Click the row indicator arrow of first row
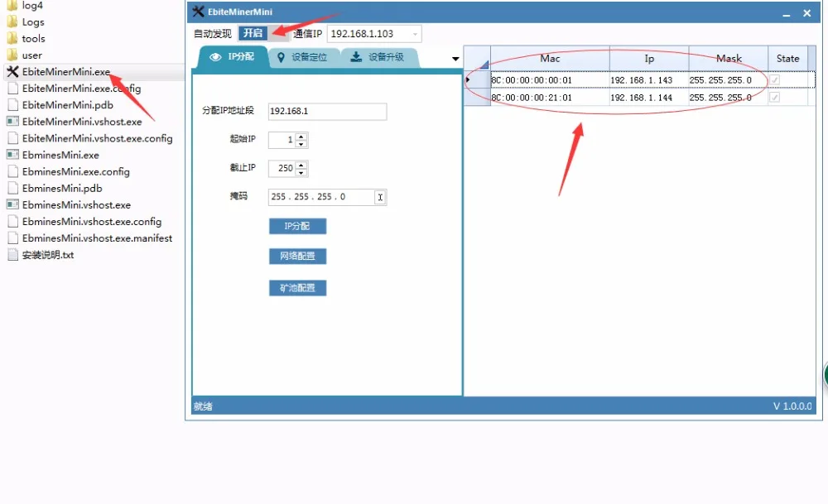The height and width of the screenshot is (504, 828). tap(468, 79)
